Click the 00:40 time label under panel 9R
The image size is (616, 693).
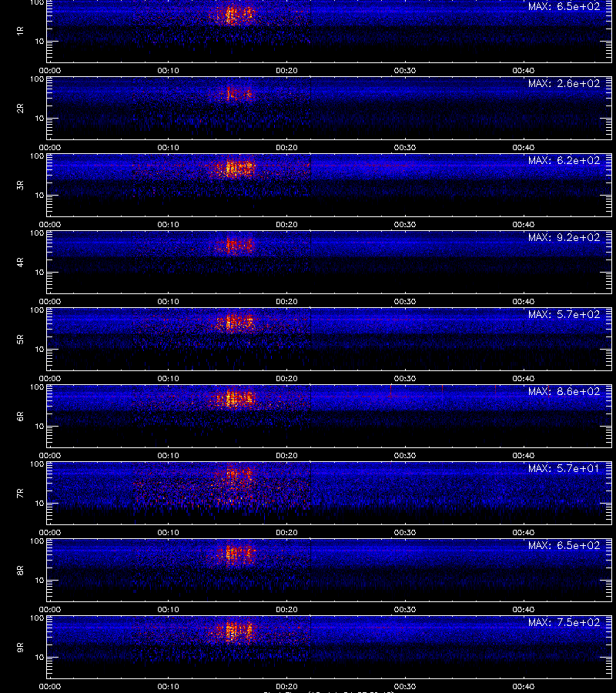pyautogui.click(x=523, y=686)
